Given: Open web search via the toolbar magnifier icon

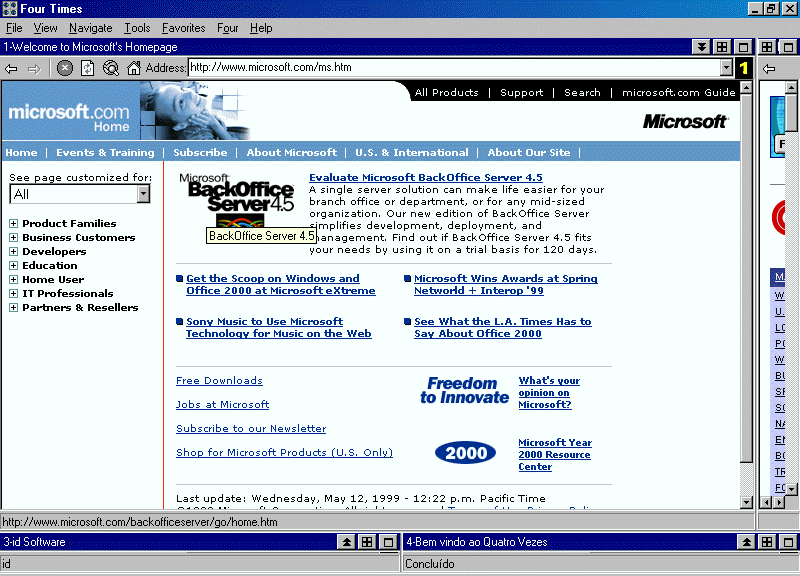Looking at the screenshot, I should [111, 68].
